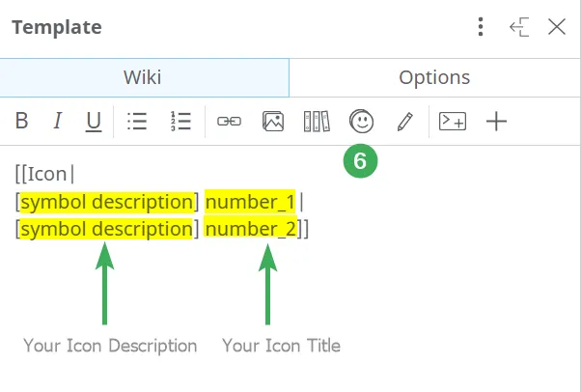
Task: Toggle underline formatting
Action: tap(93, 122)
